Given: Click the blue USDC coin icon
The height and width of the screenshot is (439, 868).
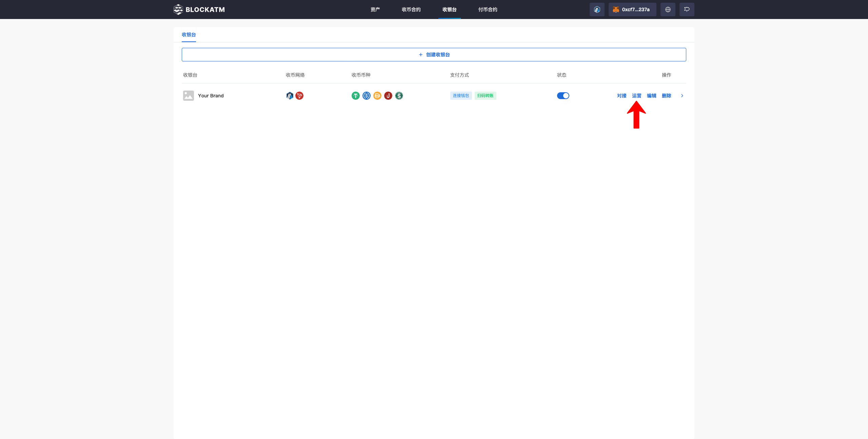Looking at the screenshot, I should point(366,96).
